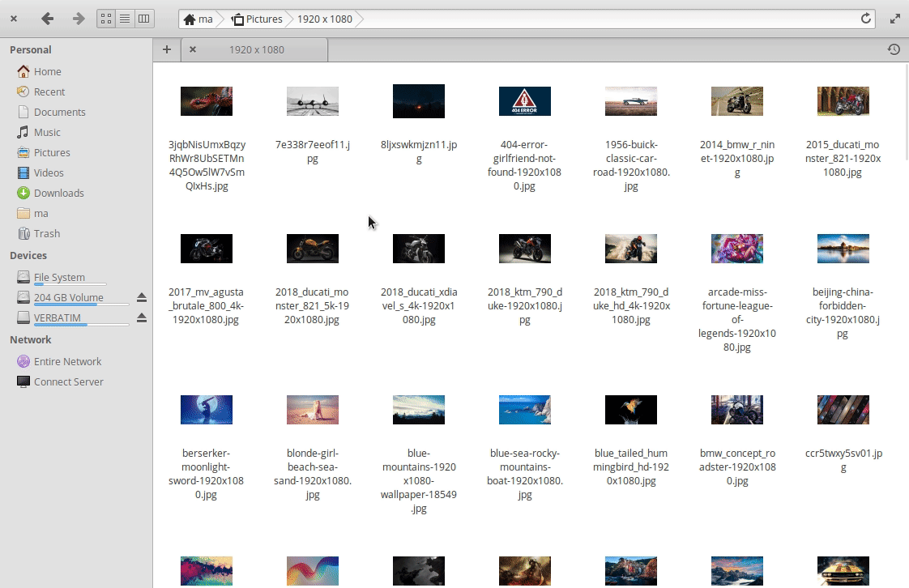Image resolution: width=909 pixels, height=588 pixels.
Task: Click the ma home breadcrumb
Action: [x=198, y=19]
